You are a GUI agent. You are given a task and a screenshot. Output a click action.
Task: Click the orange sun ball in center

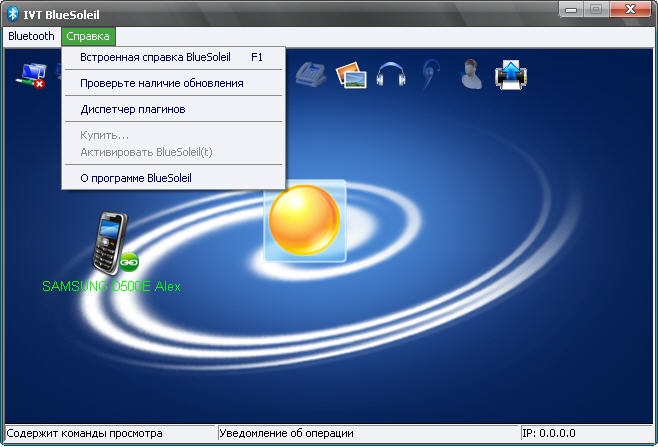coord(304,220)
